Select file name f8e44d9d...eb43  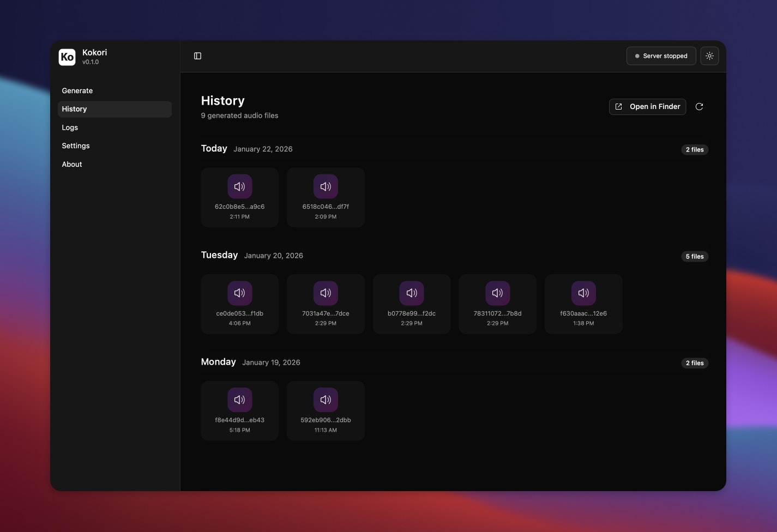coord(240,420)
